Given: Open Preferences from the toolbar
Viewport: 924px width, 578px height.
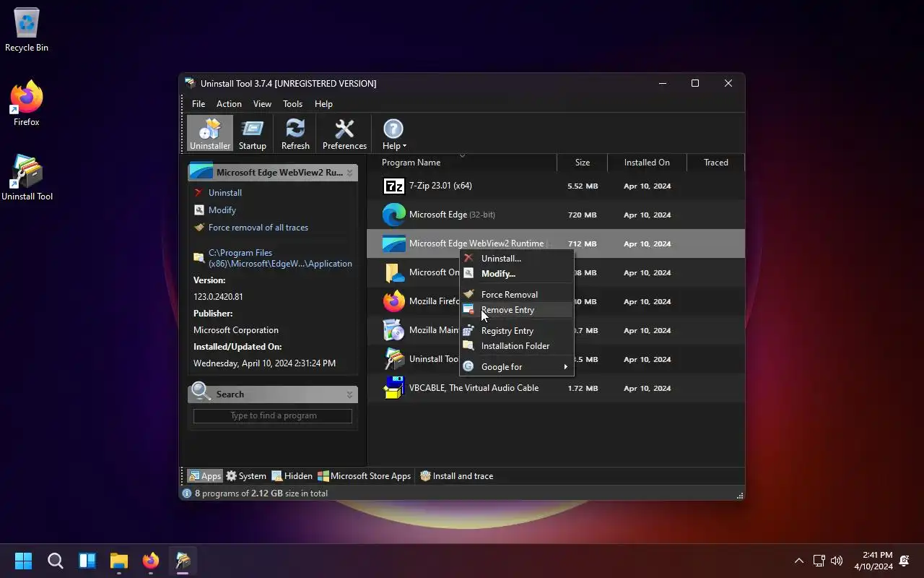Looking at the screenshot, I should click(344, 134).
